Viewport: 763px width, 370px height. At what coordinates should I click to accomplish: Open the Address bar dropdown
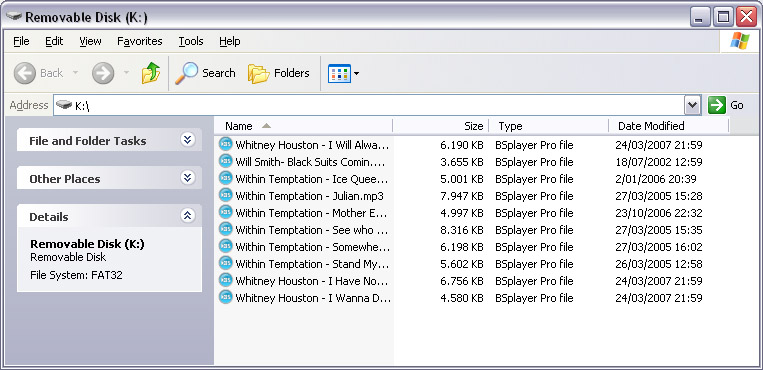tap(692, 105)
